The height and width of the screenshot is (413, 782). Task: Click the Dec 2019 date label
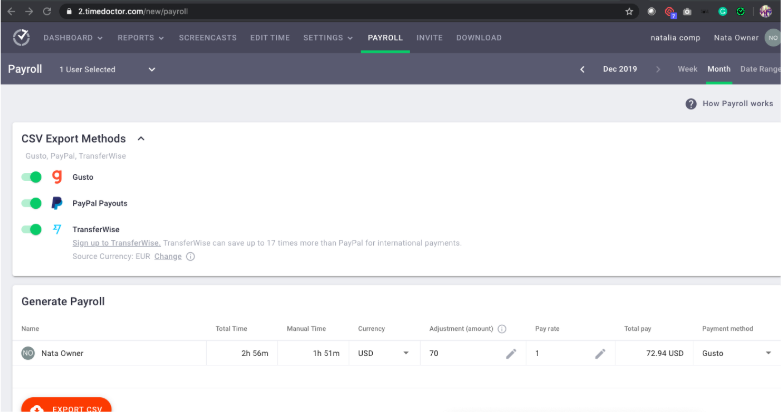tap(620, 69)
